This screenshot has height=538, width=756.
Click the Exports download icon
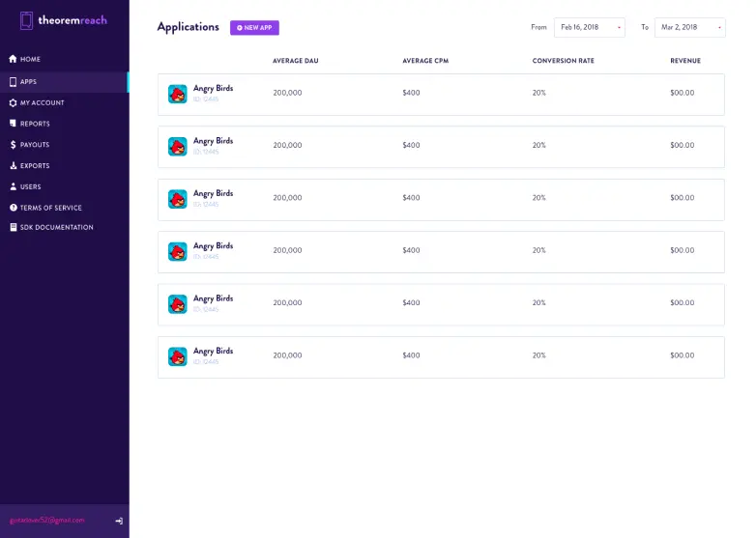[x=13, y=166]
